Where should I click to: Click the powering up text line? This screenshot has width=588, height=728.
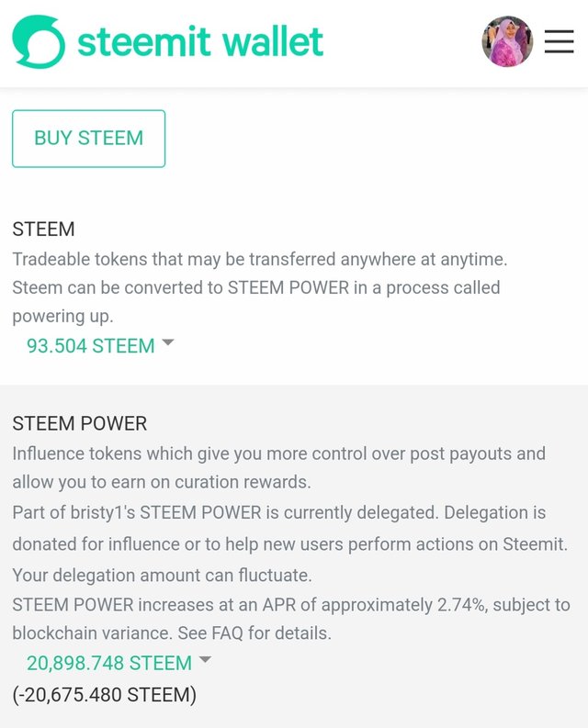point(62,316)
